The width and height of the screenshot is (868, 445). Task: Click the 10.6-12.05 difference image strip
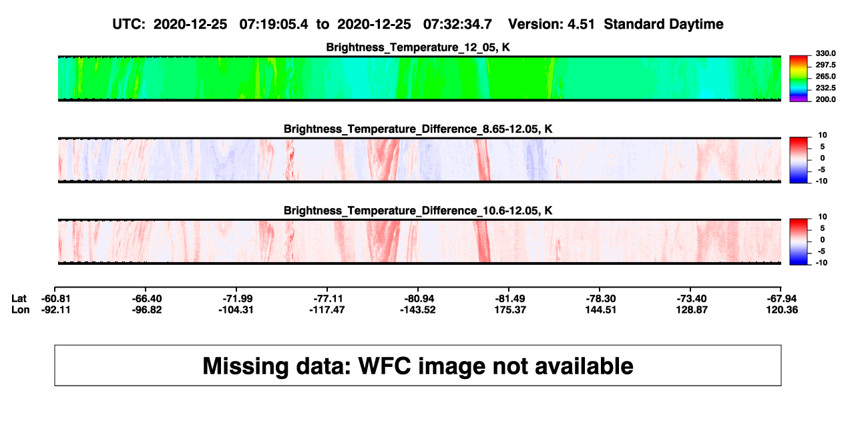click(x=419, y=242)
